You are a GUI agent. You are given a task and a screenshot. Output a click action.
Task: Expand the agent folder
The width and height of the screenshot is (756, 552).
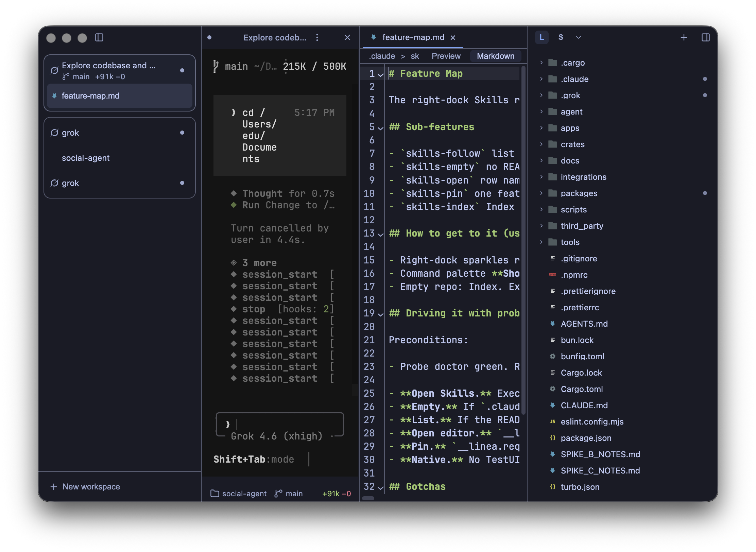[541, 111]
